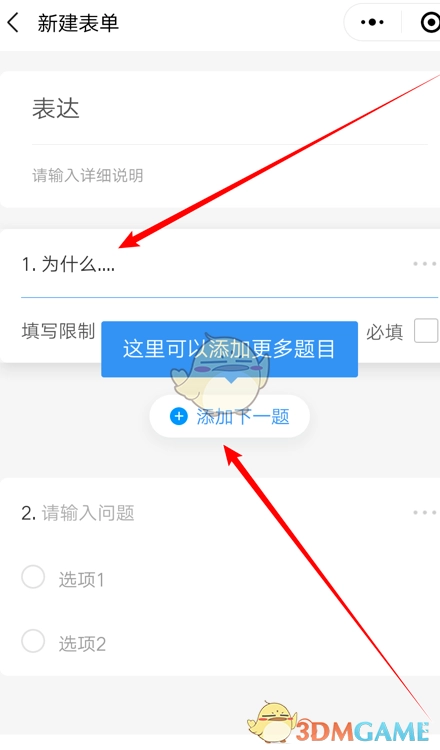Select the 选项2 radio button
The image size is (440, 750).
click(33, 641)
